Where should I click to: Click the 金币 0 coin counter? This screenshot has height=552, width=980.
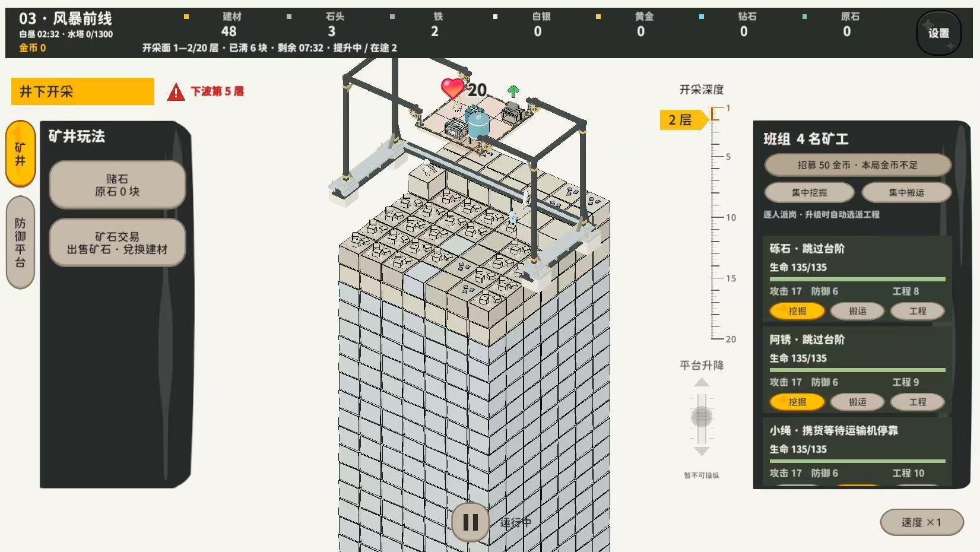pos(32,48)
